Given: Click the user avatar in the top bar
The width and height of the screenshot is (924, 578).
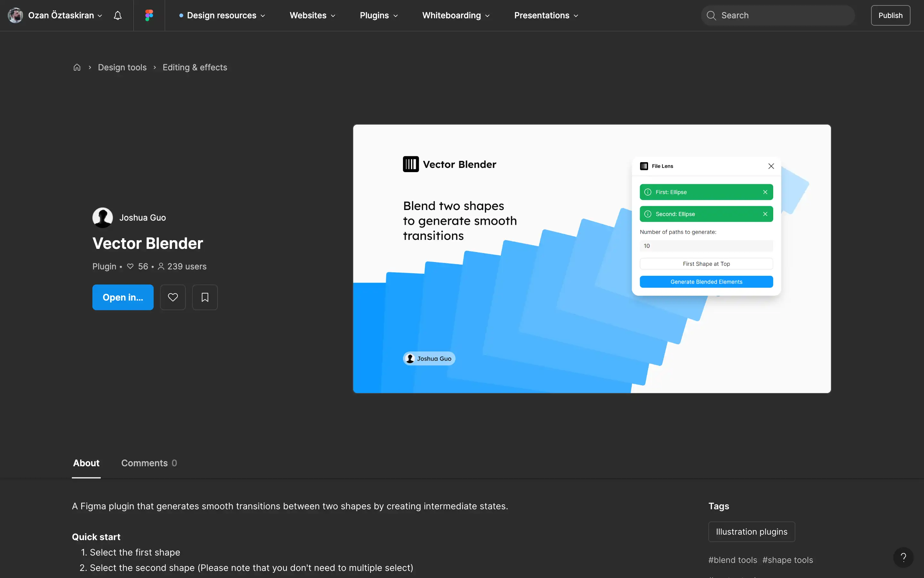Looking at the screenshot, I should (x=15, y=15).
